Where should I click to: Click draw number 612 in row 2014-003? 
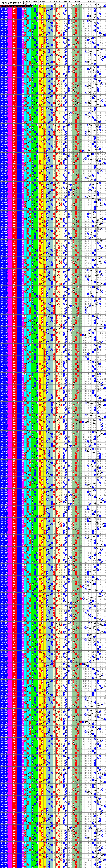coord(14,11)
